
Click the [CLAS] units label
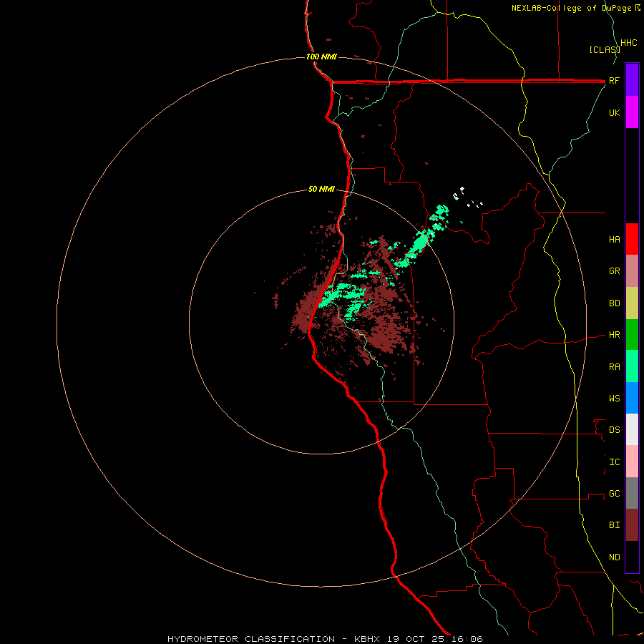(x=605, y=49)
